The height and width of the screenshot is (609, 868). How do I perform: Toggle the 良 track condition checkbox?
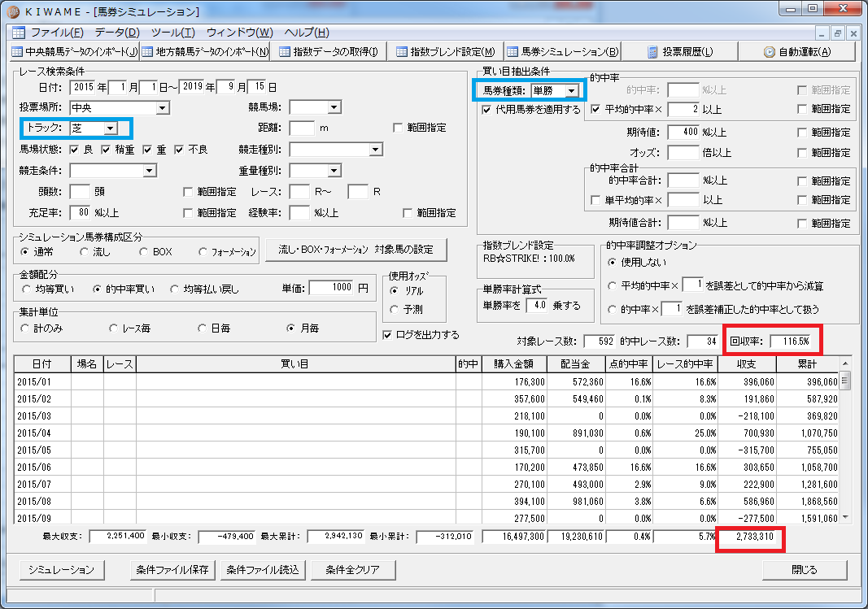74,150
